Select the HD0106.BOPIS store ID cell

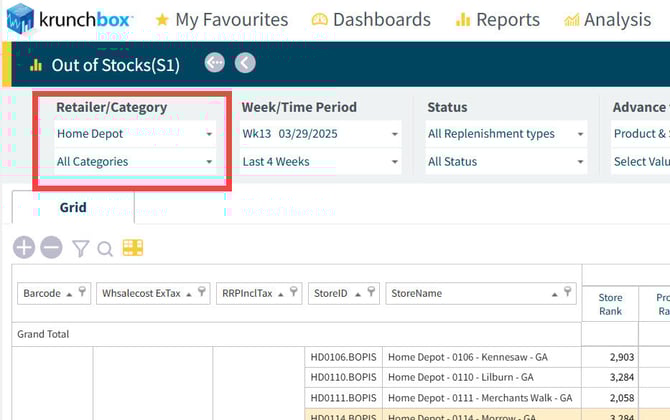coord(344,357)
